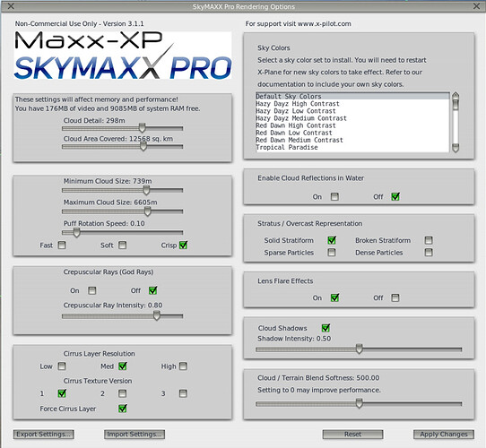The height and width of the screenshot is (448, 486).
Task: Select Cirrus Texture Version 2
Action: point(123,393)
